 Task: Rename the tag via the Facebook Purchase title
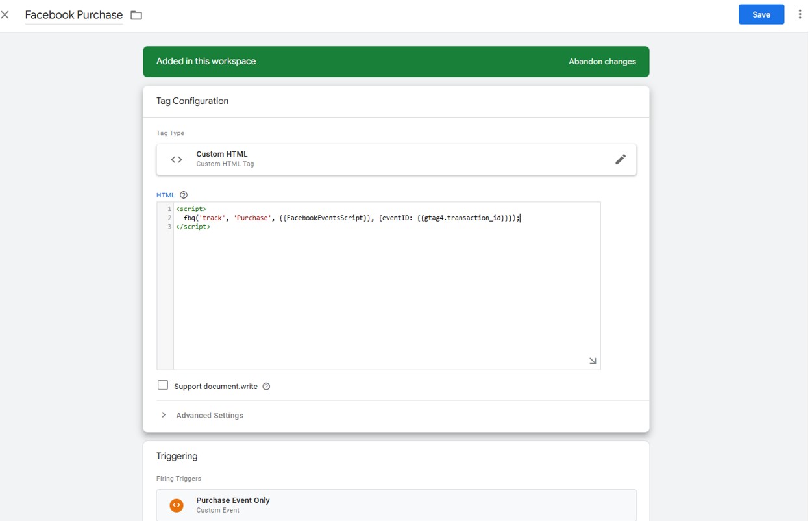click(x=74, y=15)
